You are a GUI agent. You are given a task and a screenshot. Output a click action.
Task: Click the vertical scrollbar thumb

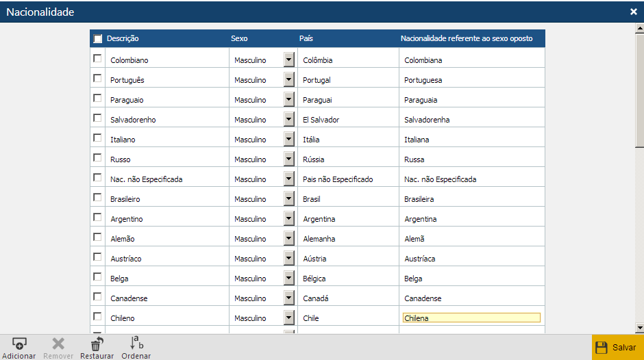(639, 90)
